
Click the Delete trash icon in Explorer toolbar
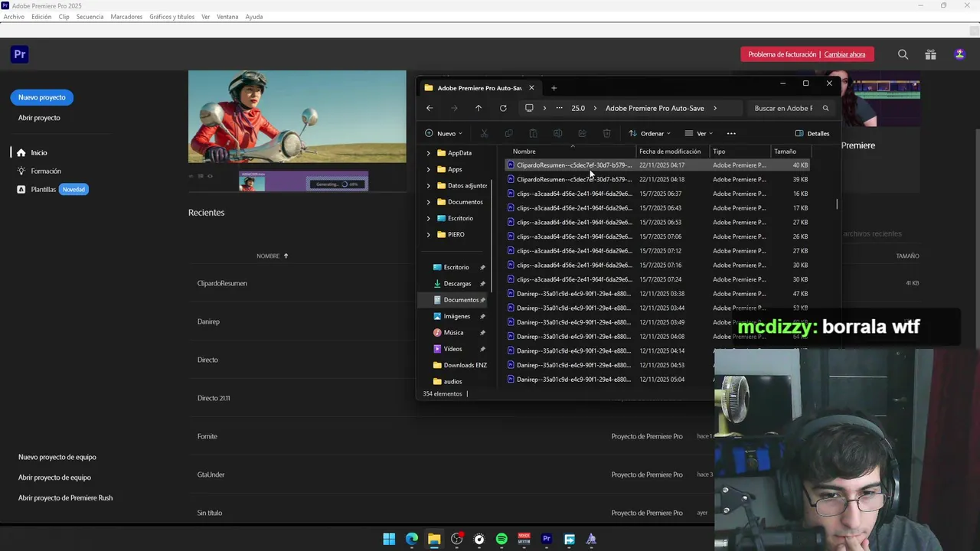606,133
